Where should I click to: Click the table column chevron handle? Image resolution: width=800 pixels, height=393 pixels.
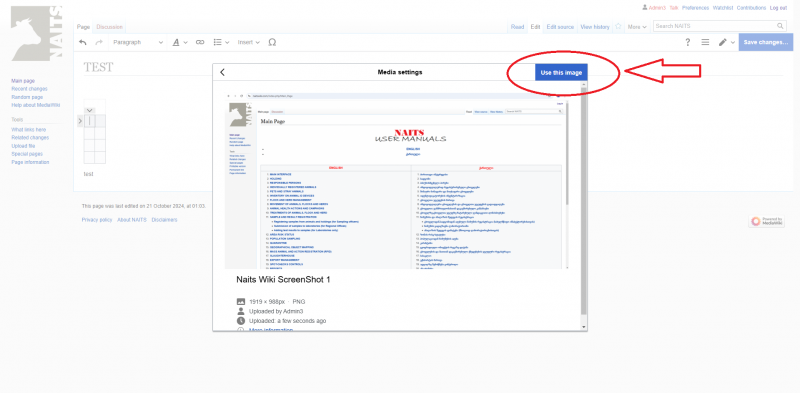(x=89, y=110)
